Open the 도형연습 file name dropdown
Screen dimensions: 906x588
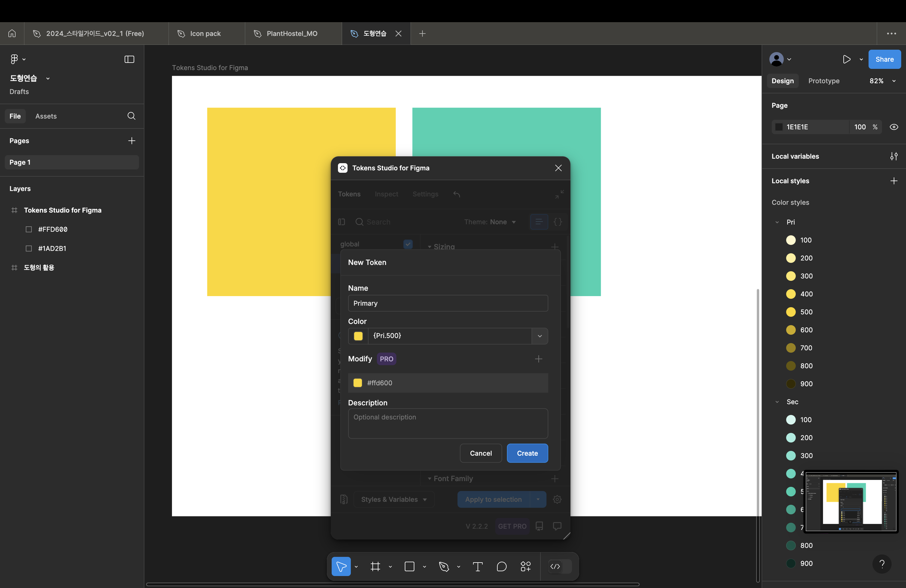48,78
